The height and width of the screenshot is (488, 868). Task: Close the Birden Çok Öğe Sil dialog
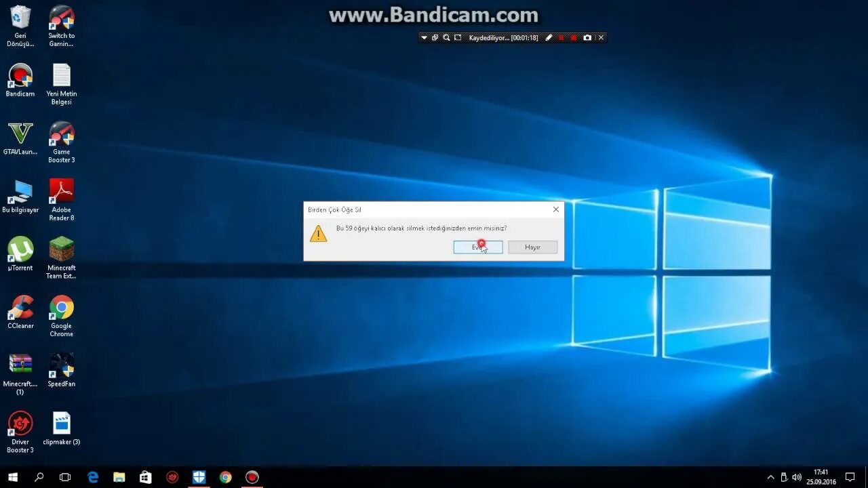[556, 209]
